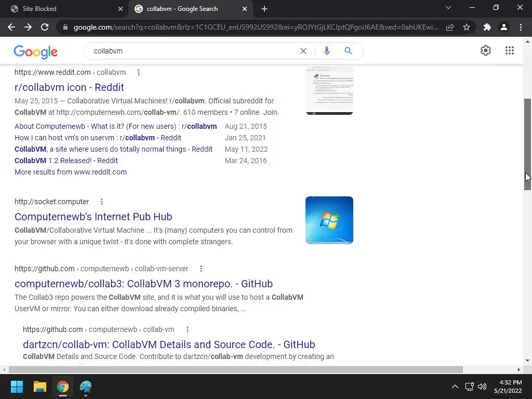Click scroll right arrow on horizontal scrollbar
The height and width of the screenshot is (399, 532).
[x=518, y=369]
